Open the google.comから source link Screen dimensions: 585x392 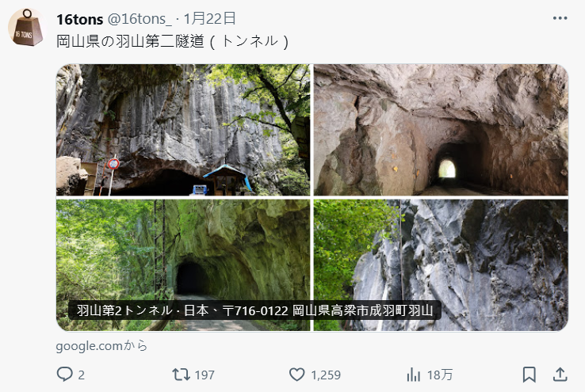click(101, 346)
